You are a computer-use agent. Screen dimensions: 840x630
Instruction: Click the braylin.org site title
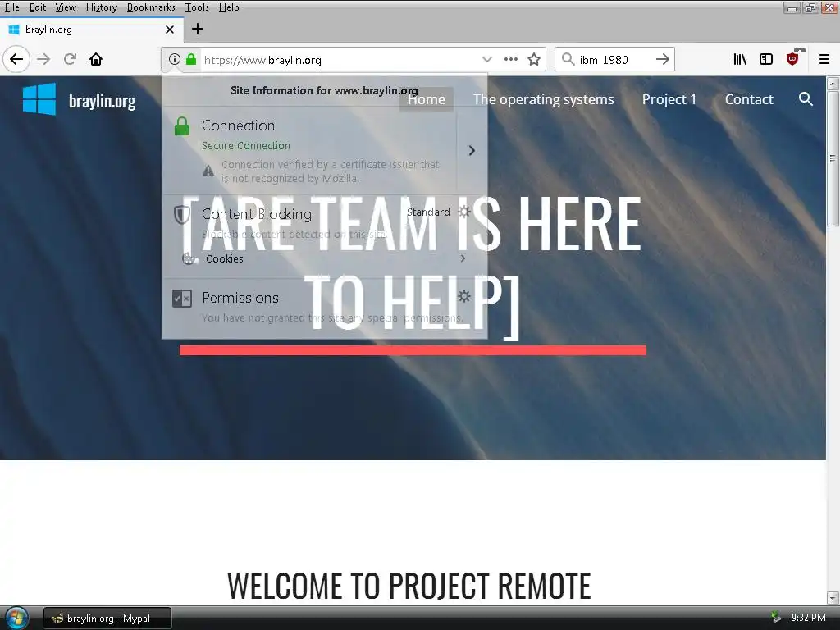(x=103, y=101)
